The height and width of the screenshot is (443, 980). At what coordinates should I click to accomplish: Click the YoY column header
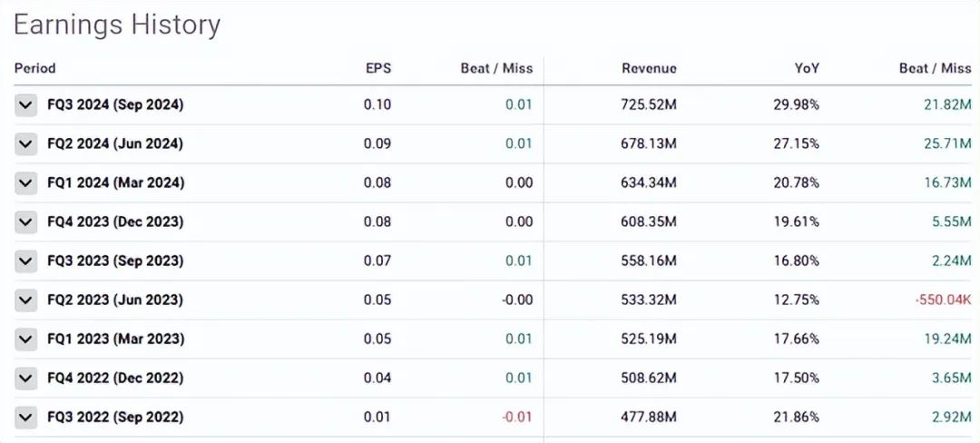[806, 68]
